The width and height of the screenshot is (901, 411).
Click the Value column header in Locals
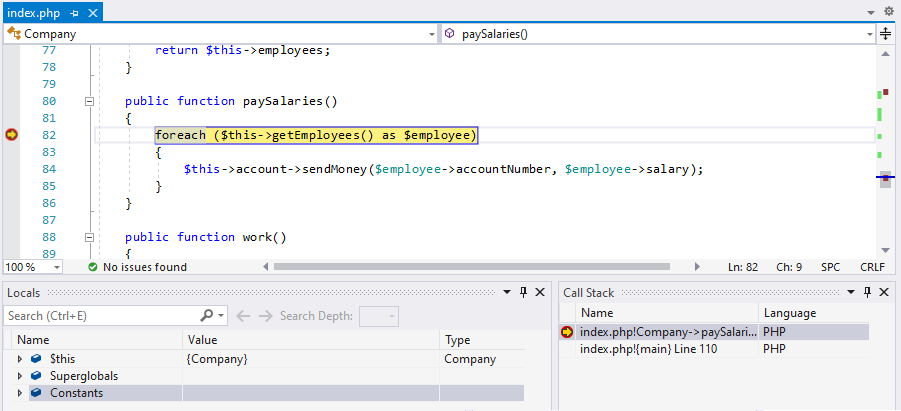(x=311, y=340)
